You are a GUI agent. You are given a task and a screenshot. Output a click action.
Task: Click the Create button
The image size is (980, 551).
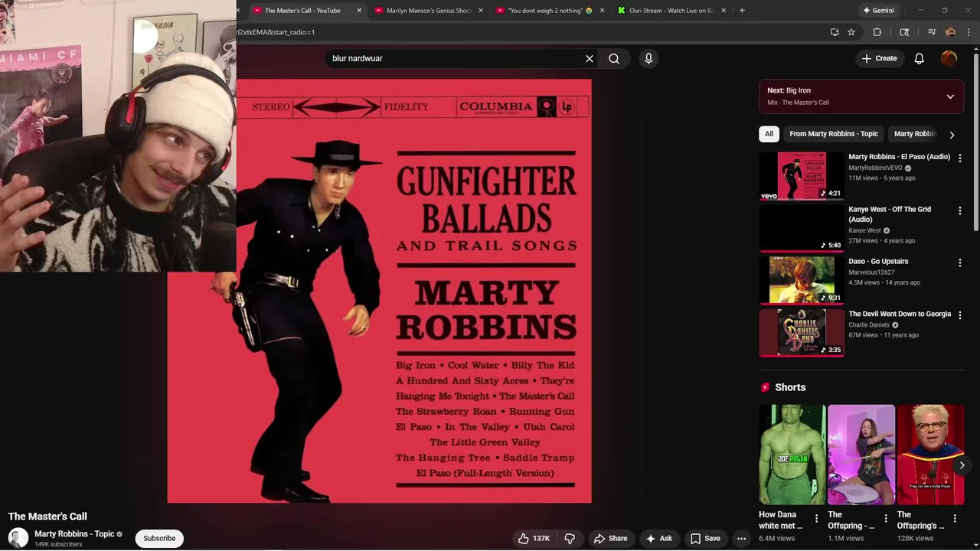click(x=879, y=58)
